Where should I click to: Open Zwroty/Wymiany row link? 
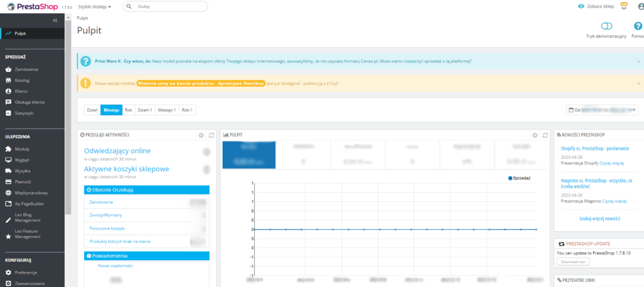[x=106, y=215]
